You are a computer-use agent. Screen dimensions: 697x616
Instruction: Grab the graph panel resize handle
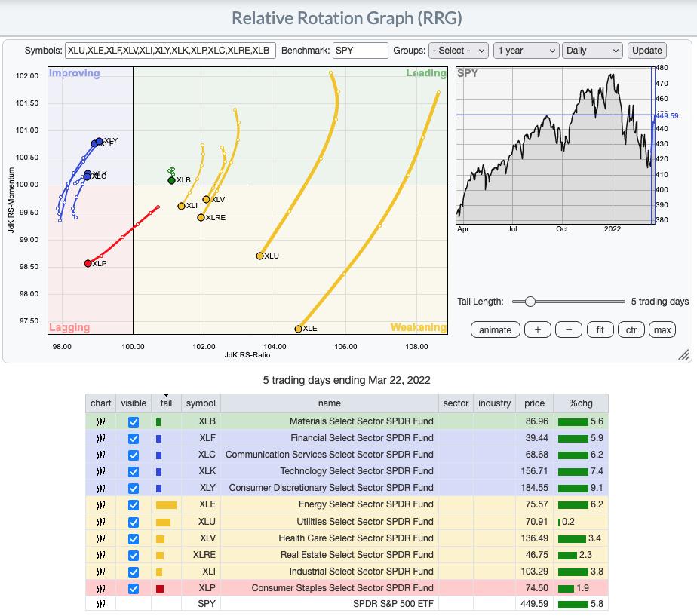pos(683,354)
